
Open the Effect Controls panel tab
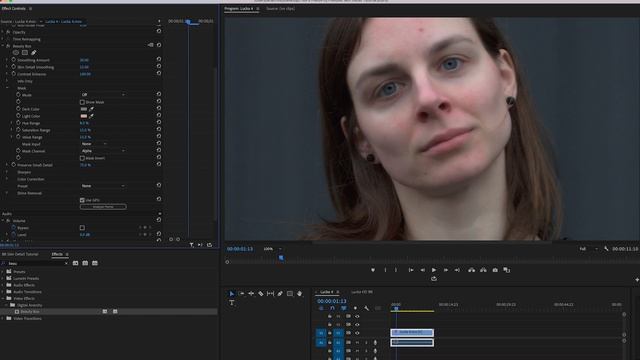point(13,8)
